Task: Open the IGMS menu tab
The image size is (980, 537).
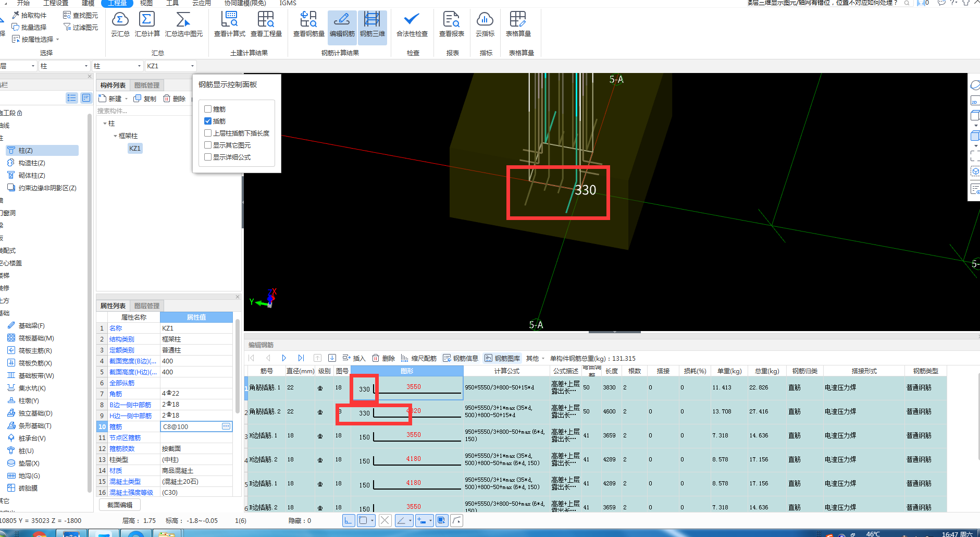Action: [288, 3]
